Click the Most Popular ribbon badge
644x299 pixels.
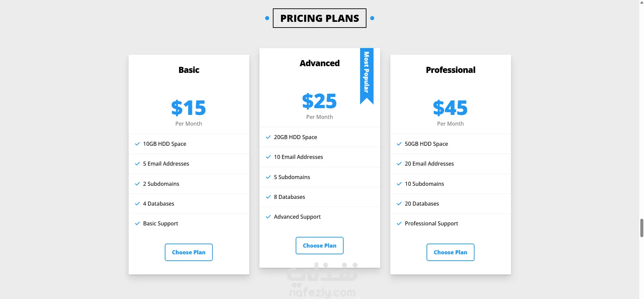[x=366, y=74]
